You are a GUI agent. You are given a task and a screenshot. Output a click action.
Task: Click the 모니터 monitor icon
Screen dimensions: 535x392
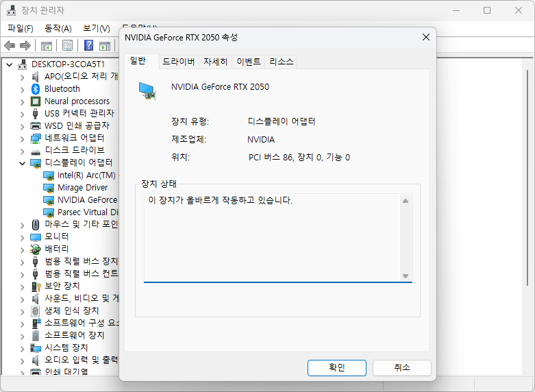[x=36, y=237]
